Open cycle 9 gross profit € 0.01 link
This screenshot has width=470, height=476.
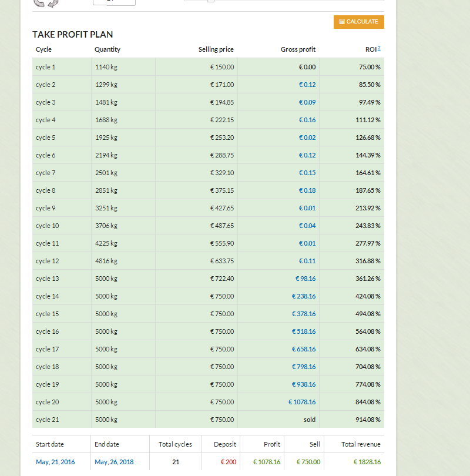[307, 208]
